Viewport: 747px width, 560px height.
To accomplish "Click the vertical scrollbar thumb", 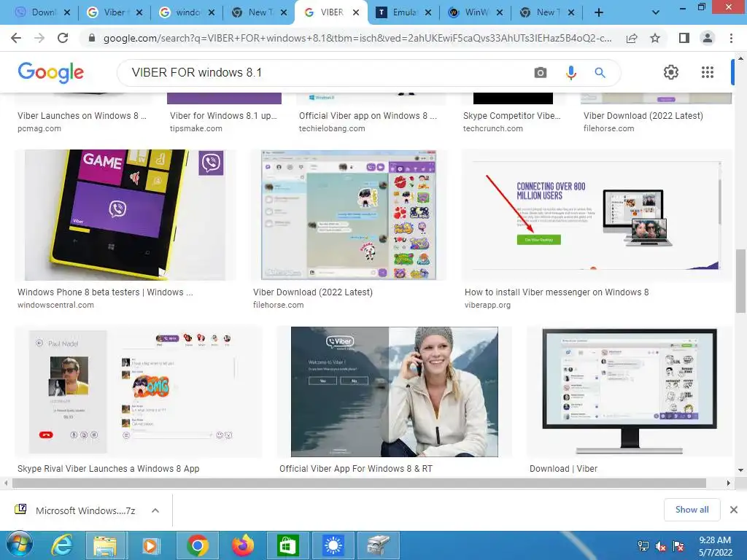I will click(740, 281).
